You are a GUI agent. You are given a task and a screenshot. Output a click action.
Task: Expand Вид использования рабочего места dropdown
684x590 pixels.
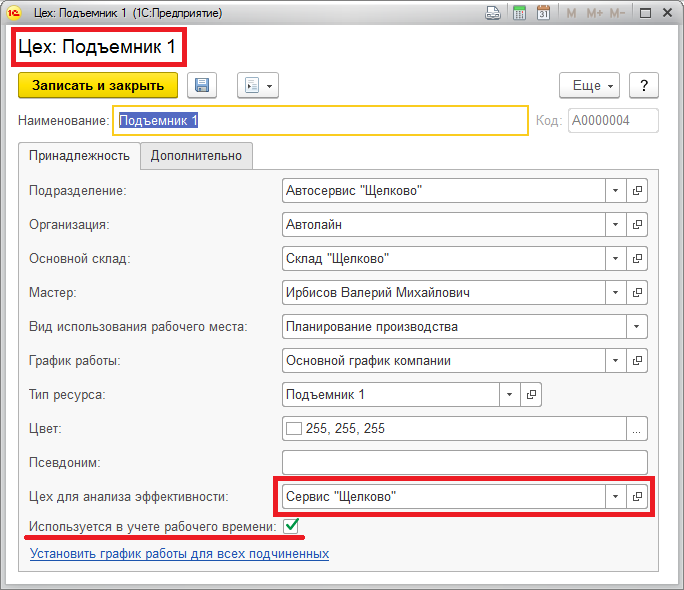click(637, 327)
